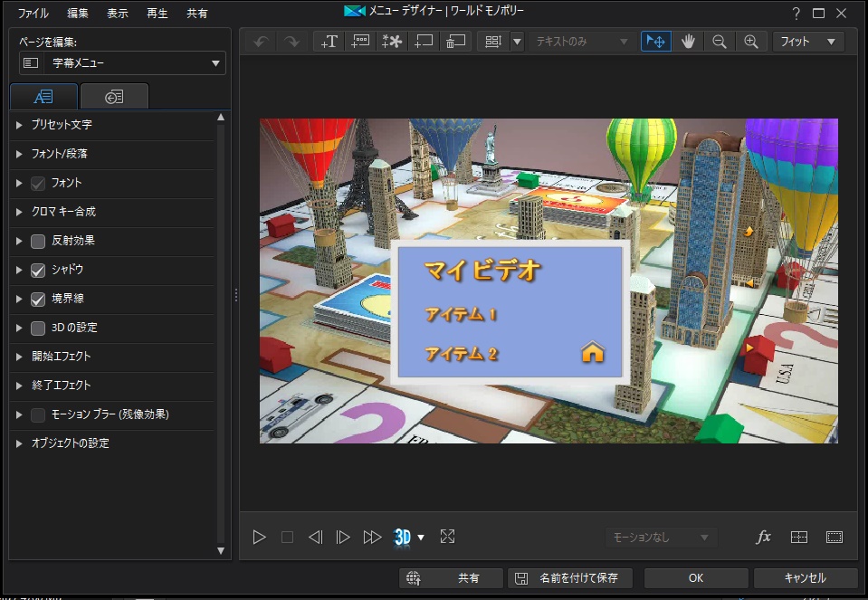Select the hand pan tool

click(x=688, y=42)
